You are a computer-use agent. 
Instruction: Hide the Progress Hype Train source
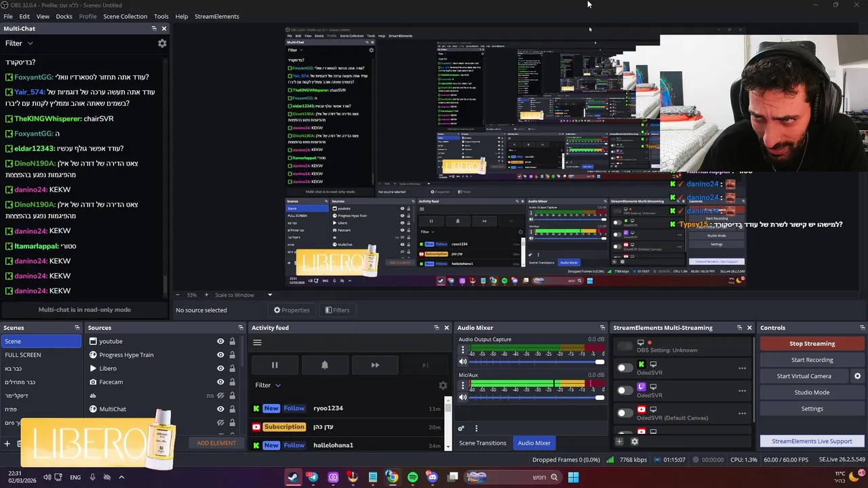tap(220, 355)
